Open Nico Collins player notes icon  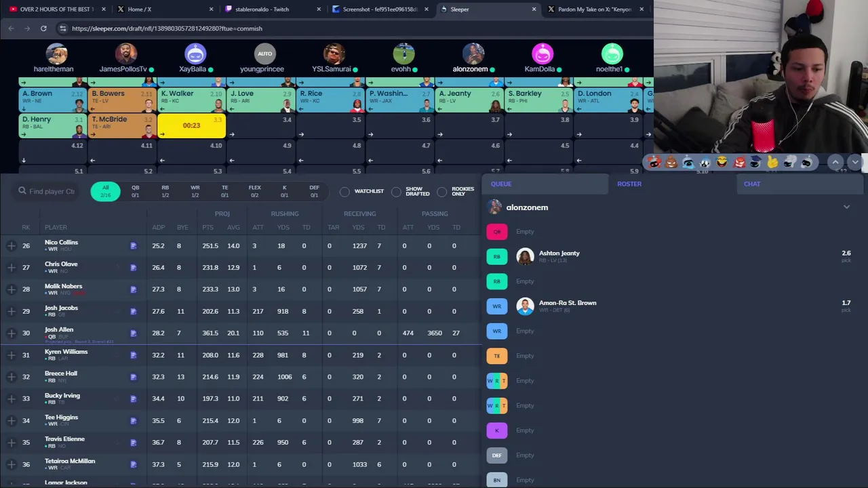point(134,246)
